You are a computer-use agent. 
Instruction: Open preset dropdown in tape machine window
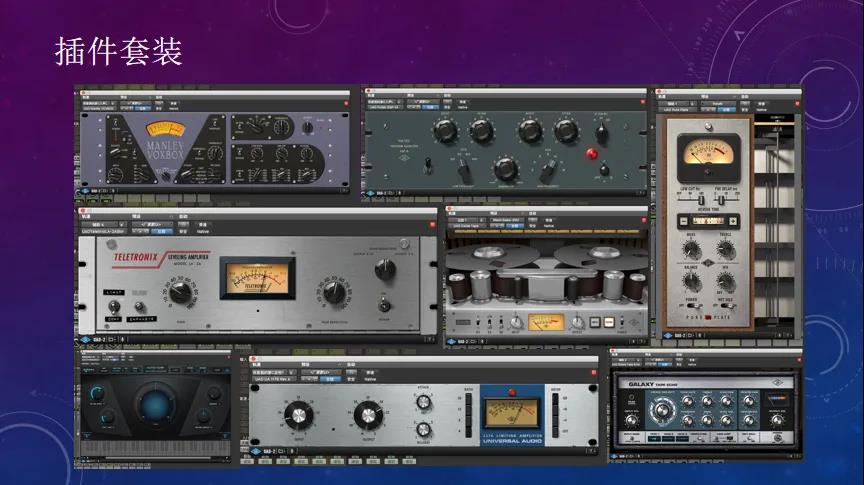coord(506,220)
